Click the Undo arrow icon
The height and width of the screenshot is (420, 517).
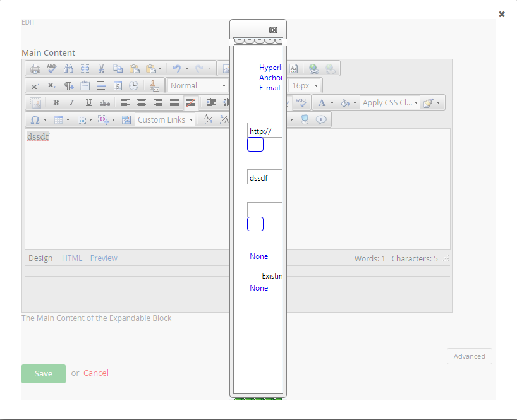pos(177,68)
